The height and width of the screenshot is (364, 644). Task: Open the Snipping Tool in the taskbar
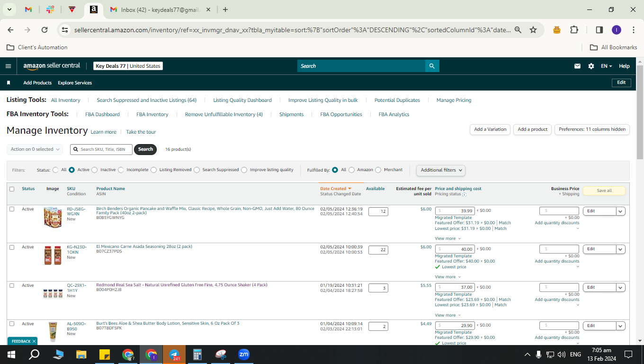pos(221,355)
